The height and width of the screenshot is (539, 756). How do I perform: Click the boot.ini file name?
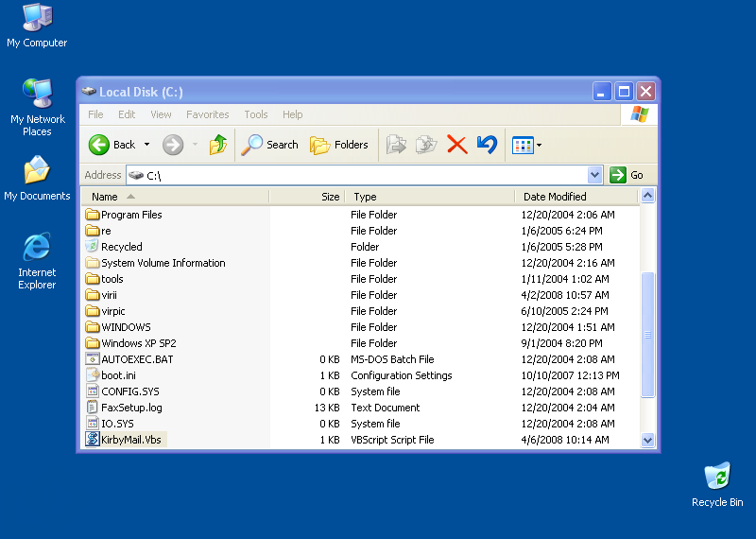[119, 375]
